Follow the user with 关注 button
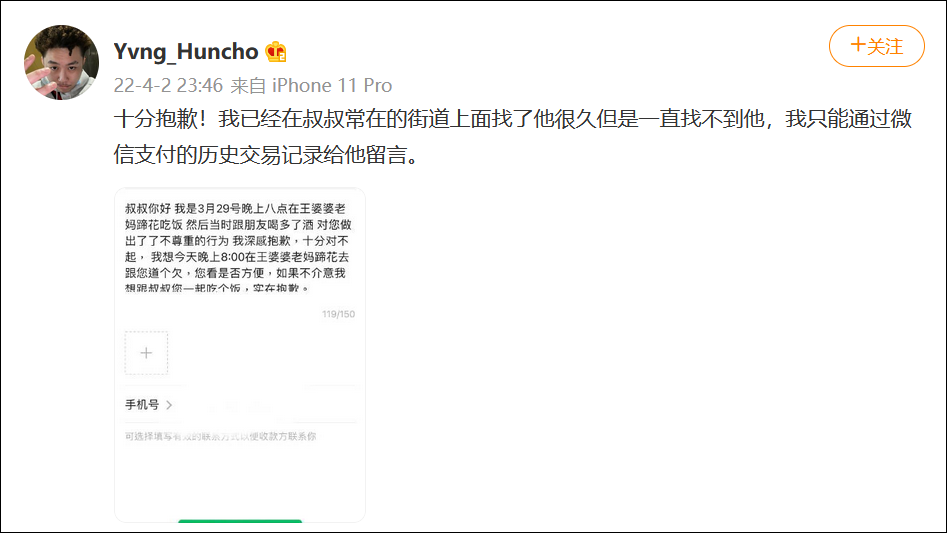 (x=876, y=46)
